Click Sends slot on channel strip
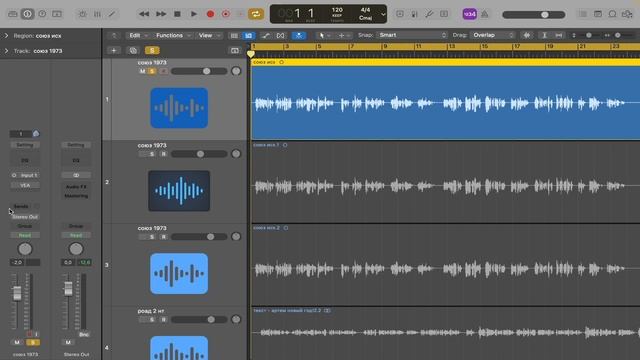 (x=21, y=207)
